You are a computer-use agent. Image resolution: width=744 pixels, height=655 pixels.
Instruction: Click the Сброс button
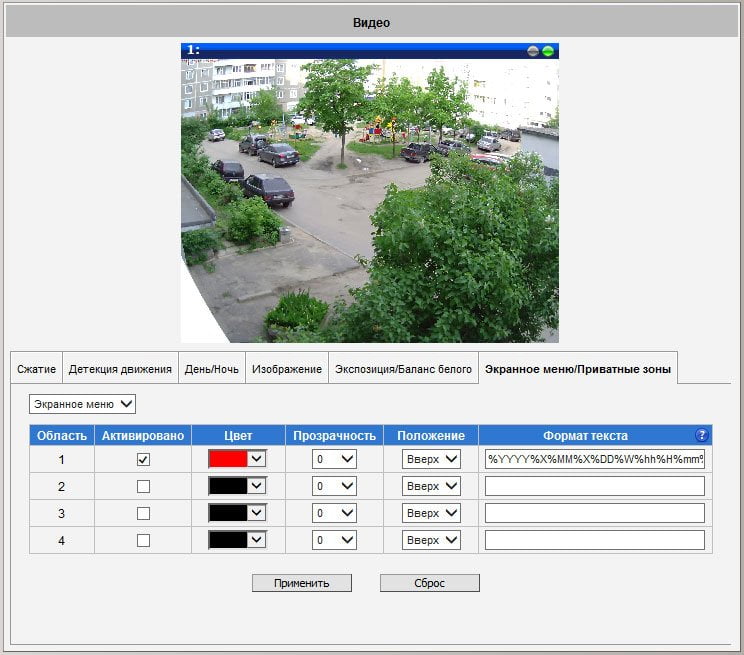click(x=430, y=583)
